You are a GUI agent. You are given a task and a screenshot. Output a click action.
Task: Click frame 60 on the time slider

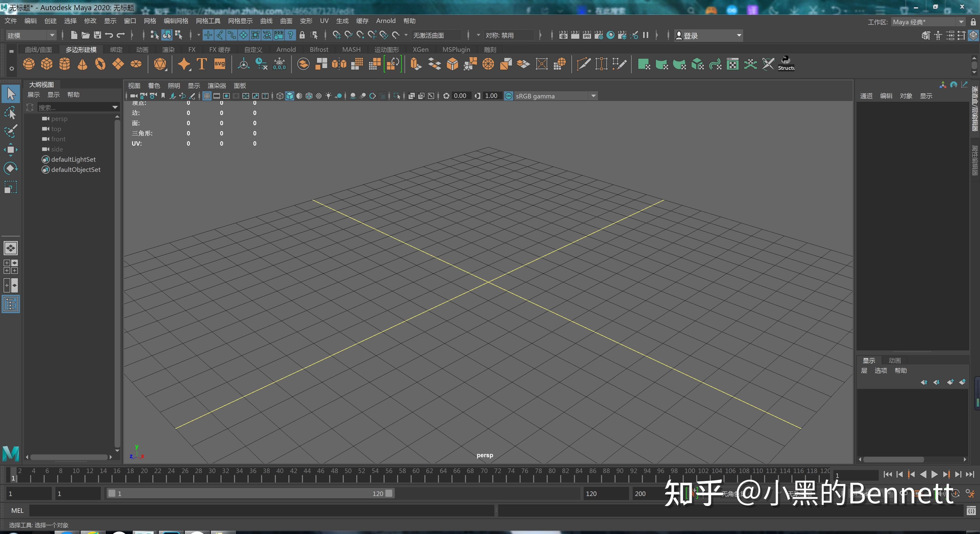[x=416, y=474]
